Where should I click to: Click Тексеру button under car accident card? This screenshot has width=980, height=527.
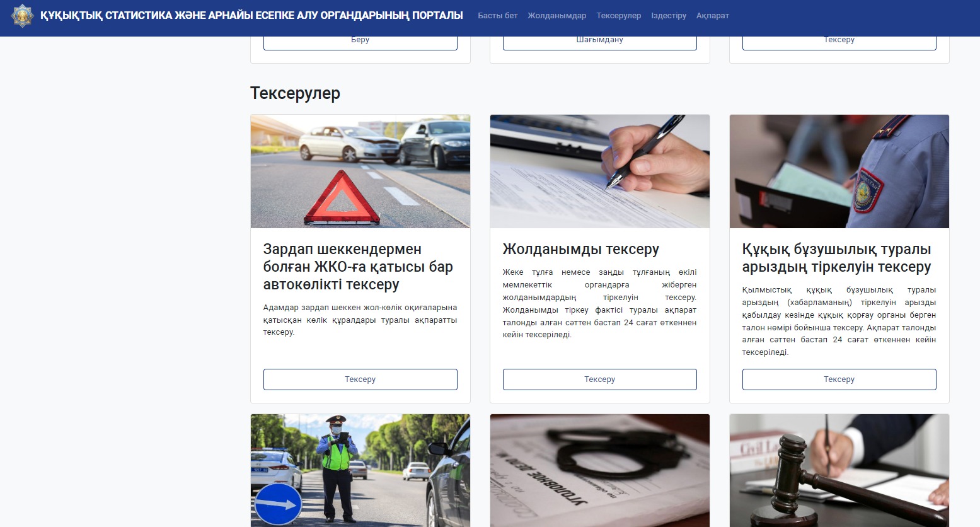360,379
